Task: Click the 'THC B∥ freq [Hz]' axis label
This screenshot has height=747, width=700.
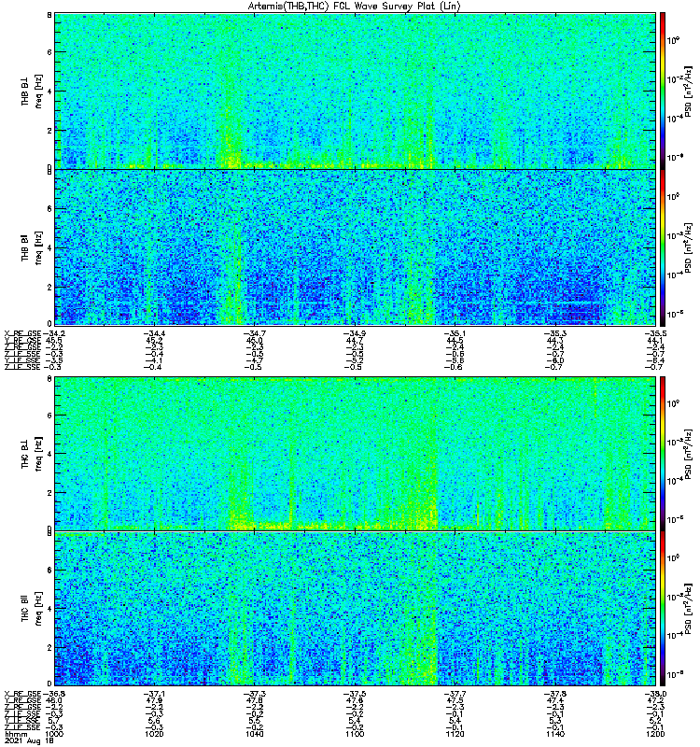Action: point(32,609)
